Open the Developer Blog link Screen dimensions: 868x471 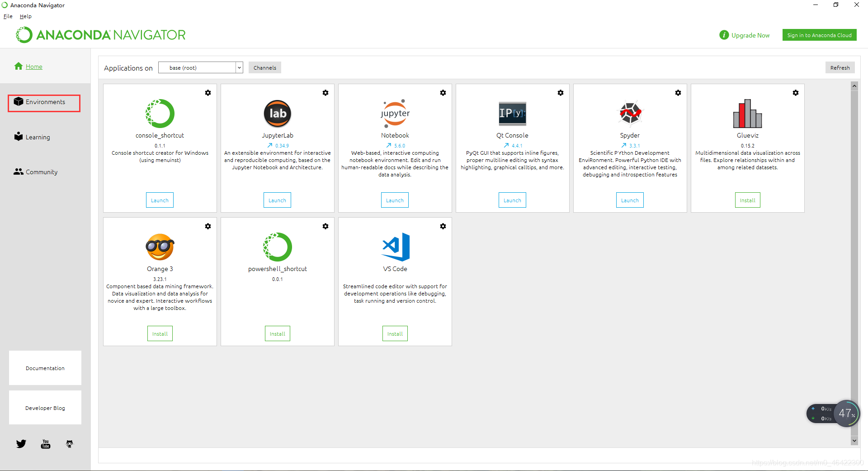click(x=45, y=408)
